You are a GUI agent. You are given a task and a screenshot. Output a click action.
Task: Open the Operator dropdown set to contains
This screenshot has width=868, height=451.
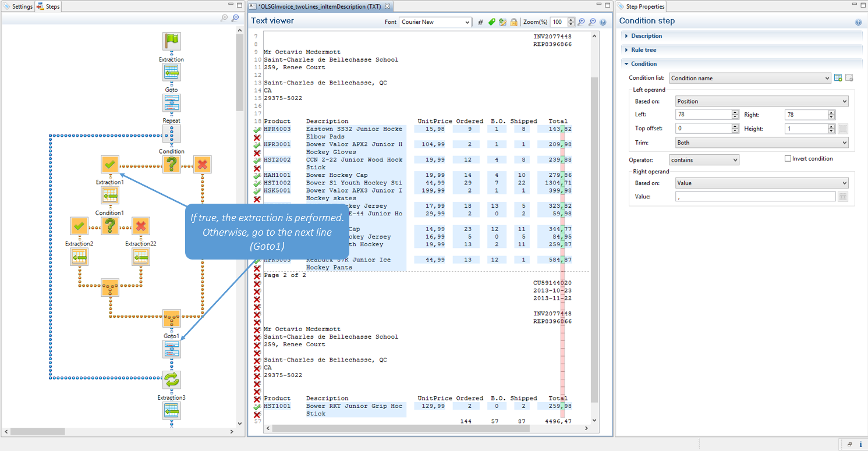coord(704,160)
